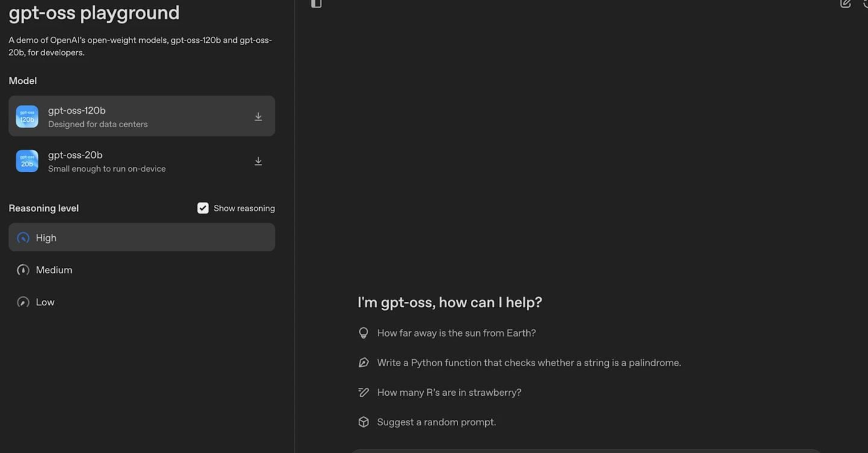Toggle the sidebar panel icon
Image resolution: width=868 pixels, height=453 pixels.
click(316, 4)
